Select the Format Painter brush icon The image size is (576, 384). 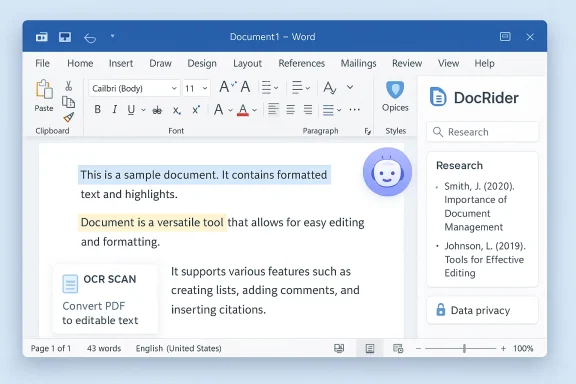point(68,117)
